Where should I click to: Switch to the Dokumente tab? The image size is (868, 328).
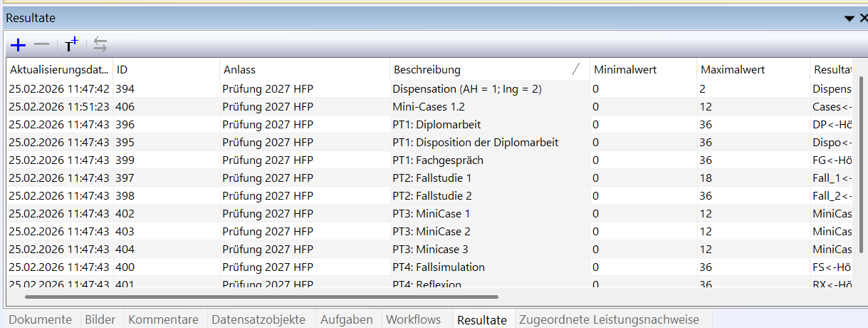point(41,319)
